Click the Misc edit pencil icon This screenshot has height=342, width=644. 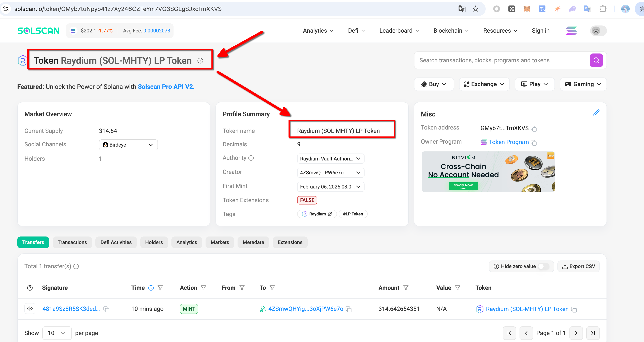pyautogui.click(x=596, y=112)
